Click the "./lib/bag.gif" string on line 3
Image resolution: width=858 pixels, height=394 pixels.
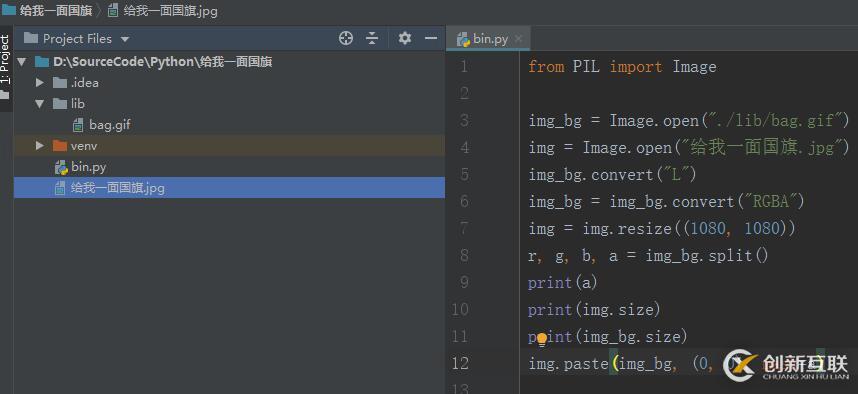point(775,120)
